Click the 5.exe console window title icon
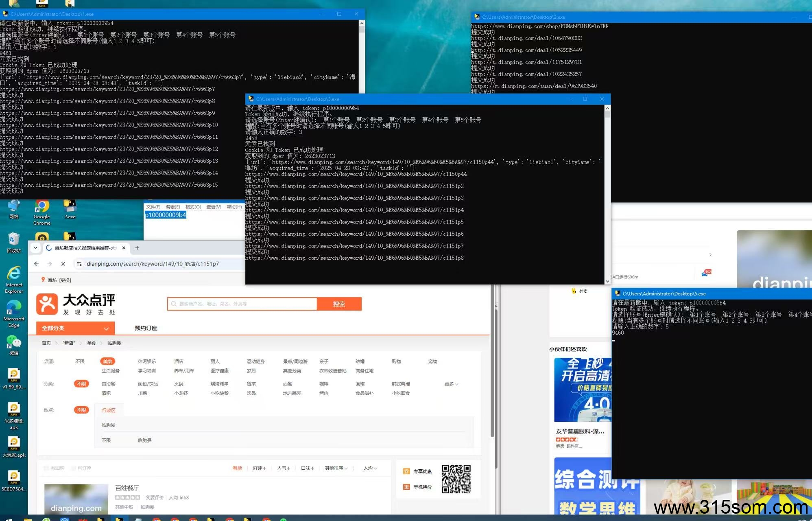This screenshot has height=521, width=812. (618, 293)
